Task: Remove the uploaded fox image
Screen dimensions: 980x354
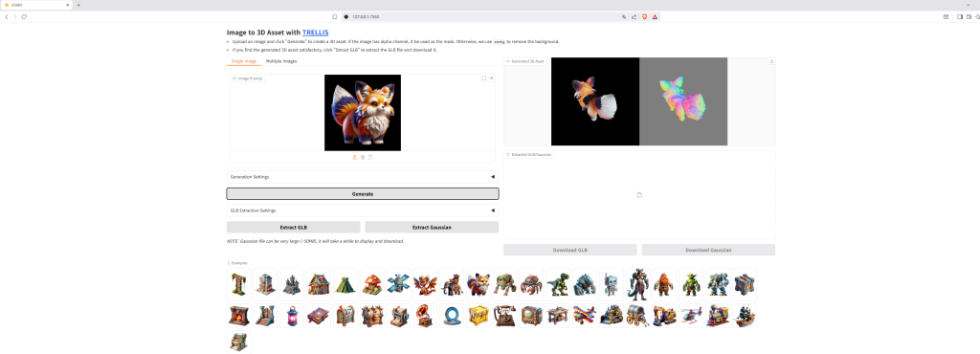Action: (491, 78)
